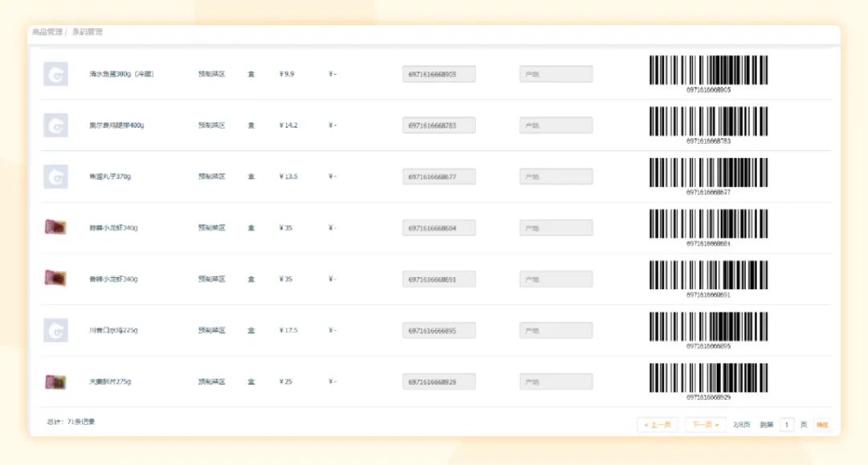Click the 产地 origin field in the ¥ 14.2 row
This screenshot has width=868, height=465.
[x=556, y=125]
